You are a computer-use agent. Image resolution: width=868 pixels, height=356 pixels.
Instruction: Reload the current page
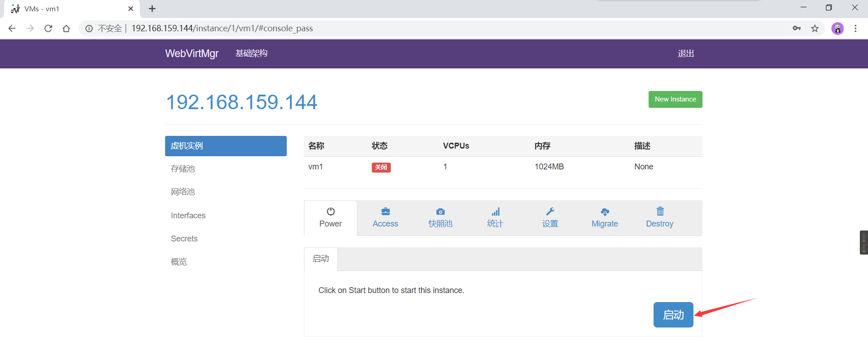(48, 29)
